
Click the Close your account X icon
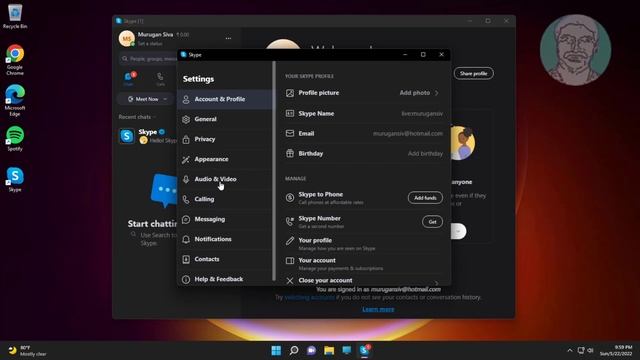[x=290, y=280]
